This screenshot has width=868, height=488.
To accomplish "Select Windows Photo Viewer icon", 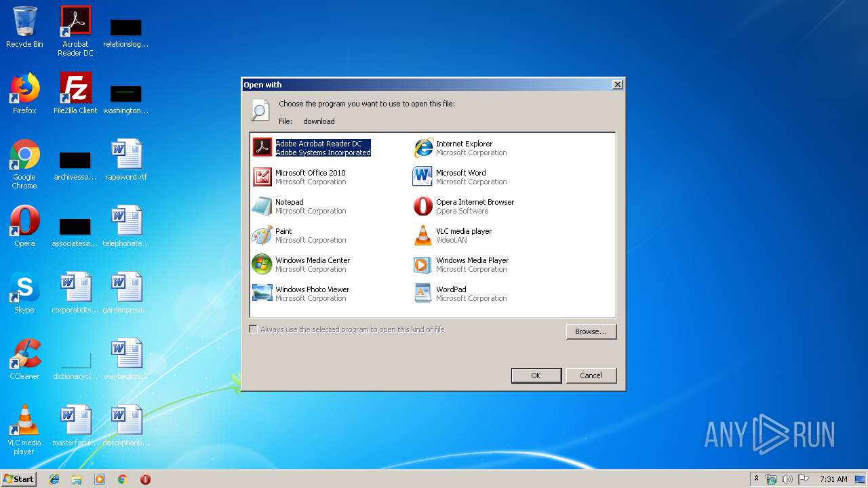I will (x=262, y=293).
